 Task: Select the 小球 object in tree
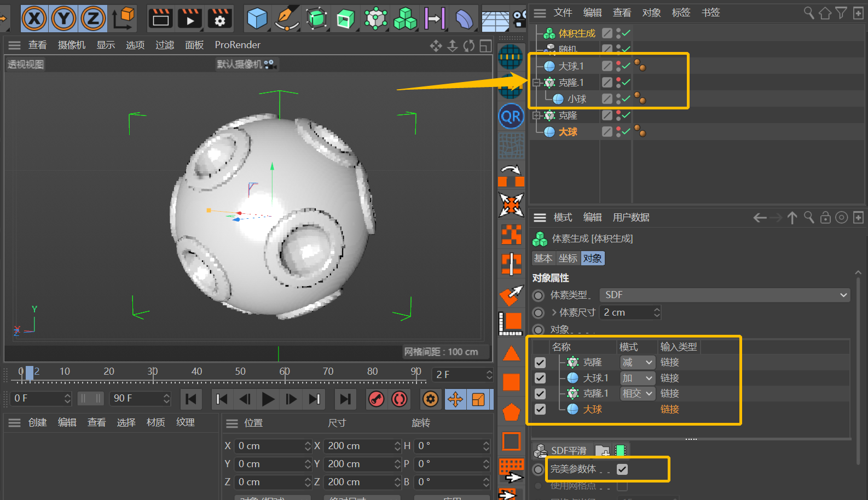point(577,99)
